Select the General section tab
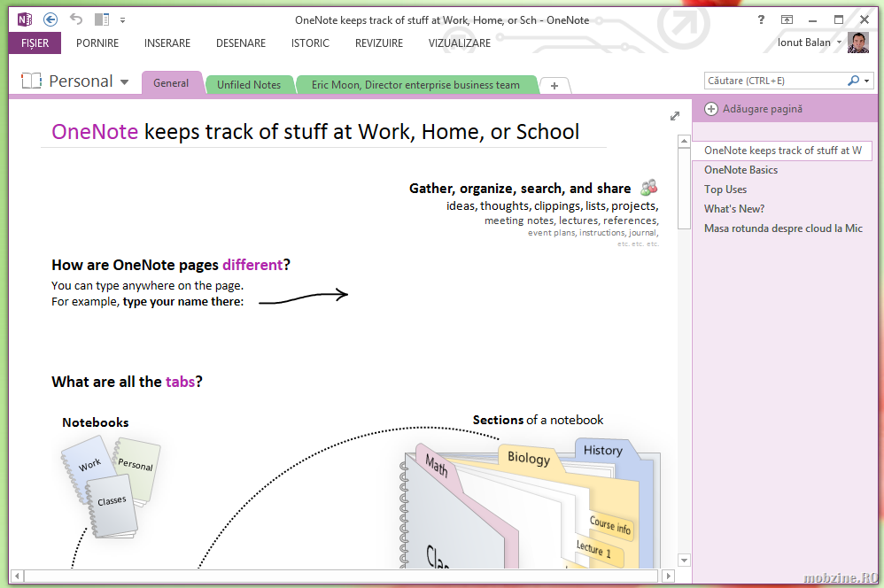The image size is (884, 588). 171,83
